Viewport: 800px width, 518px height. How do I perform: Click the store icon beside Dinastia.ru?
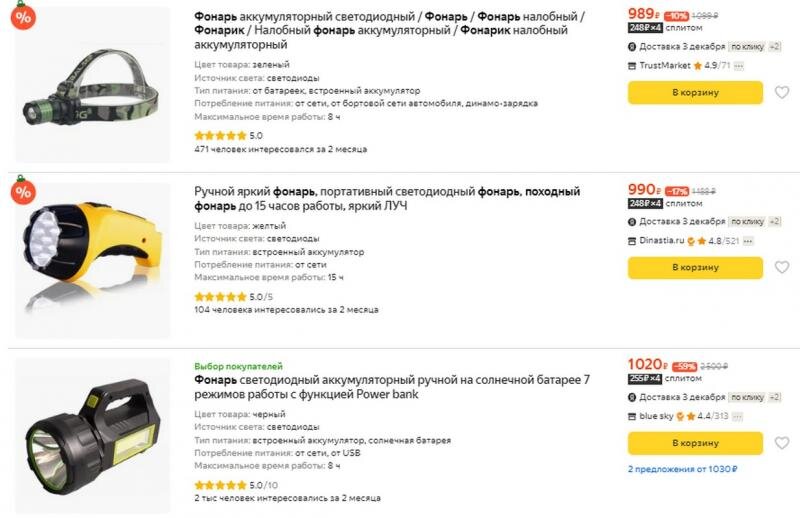point(632,241)
